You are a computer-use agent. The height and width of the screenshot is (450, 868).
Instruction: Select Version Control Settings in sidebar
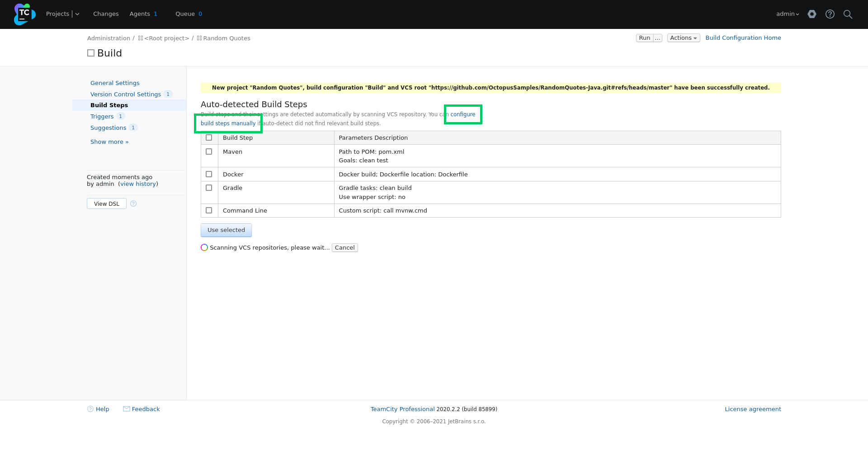(126, 95)
